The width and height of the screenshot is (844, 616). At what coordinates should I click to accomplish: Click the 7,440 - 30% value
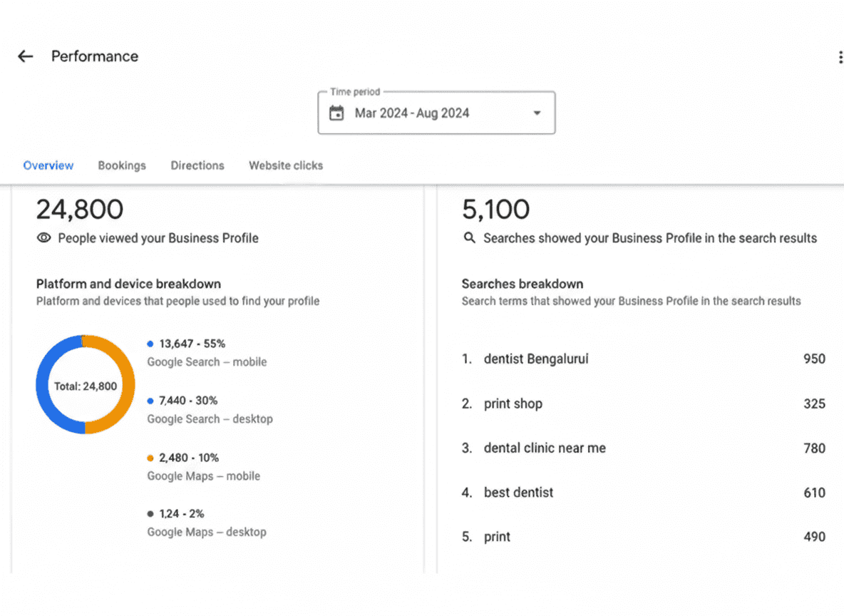(188, 401)
